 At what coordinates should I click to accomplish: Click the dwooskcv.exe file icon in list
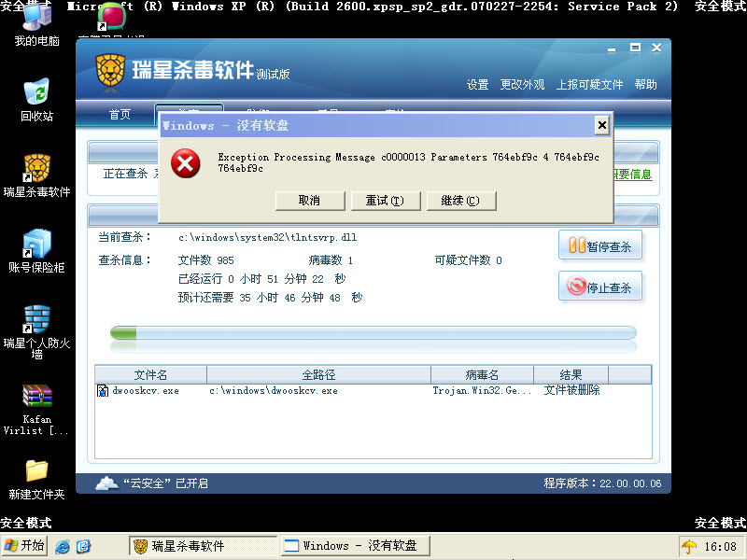[x=103, y=390]
